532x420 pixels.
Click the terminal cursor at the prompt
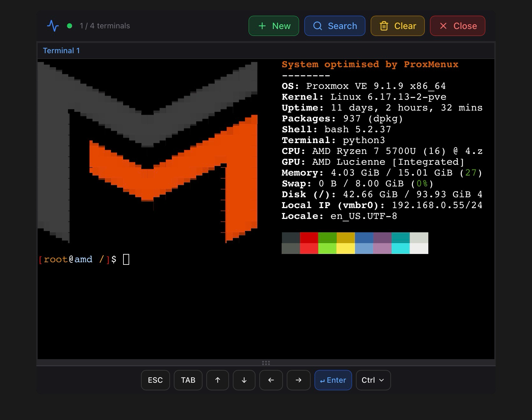point(126,259)
